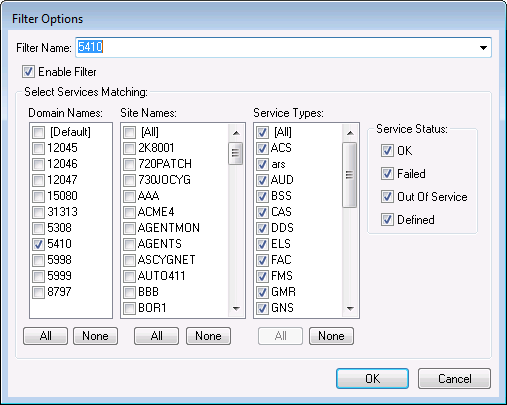Uncheck service type GNS
507x405 pixels.
pos(262,308)
